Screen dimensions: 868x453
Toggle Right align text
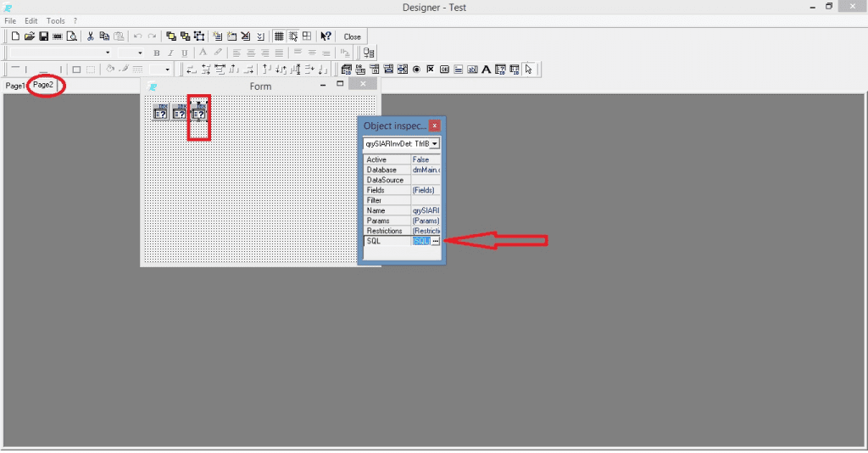tap(265, 53)
